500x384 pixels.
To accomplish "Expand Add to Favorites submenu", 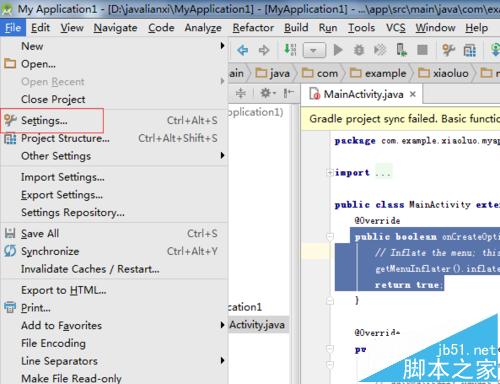I will 114,325.
